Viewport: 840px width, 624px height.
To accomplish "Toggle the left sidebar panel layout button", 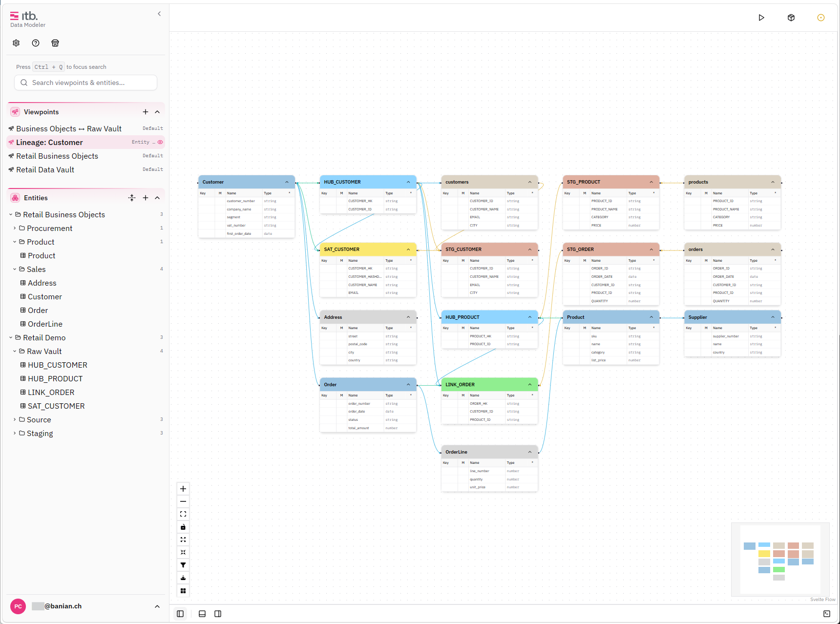I will [180, 614].
